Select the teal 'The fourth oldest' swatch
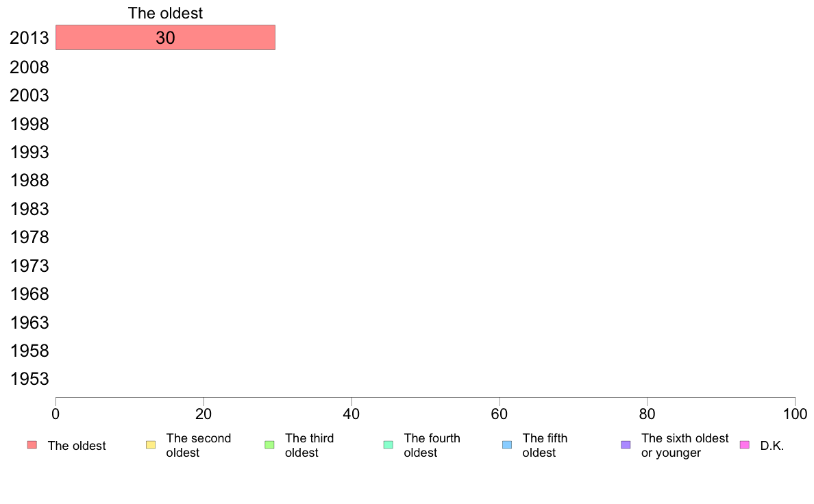Image resolution: width=814 pixels, height=504 pixels. click(x=388, y=445)
